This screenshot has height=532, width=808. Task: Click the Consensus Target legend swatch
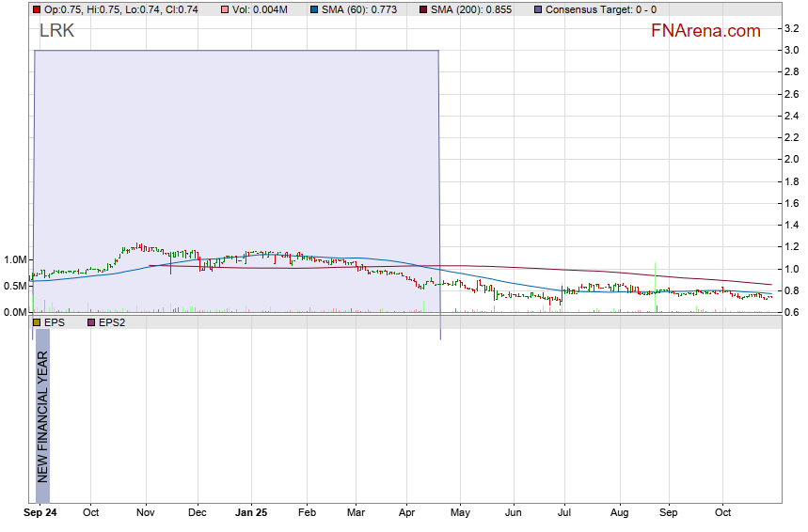[x=537, y=9]
